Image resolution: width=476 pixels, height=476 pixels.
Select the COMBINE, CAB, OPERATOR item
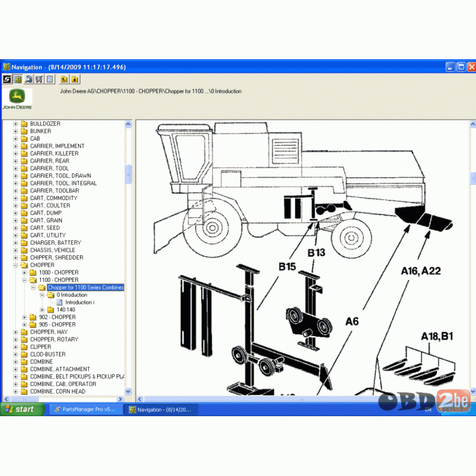point(63,384)
